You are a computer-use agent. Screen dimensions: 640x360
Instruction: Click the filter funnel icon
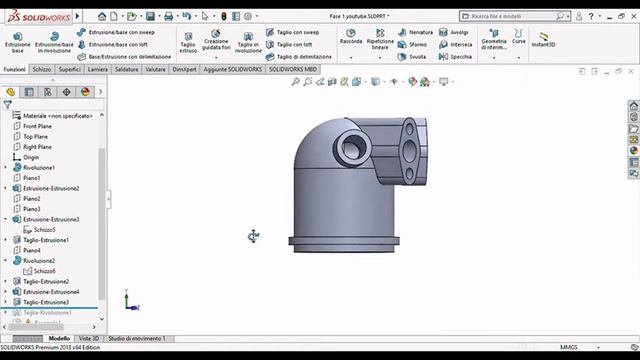pyautogui.click(x=8, y=105)
